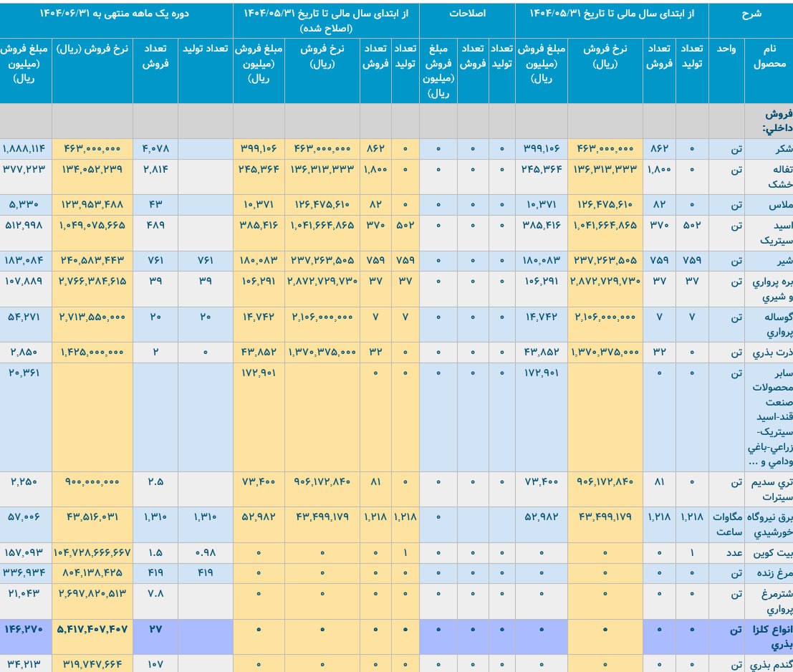Click the "دوره یک ماهه" period header
793x672 pixels.
tap(117, 14)
